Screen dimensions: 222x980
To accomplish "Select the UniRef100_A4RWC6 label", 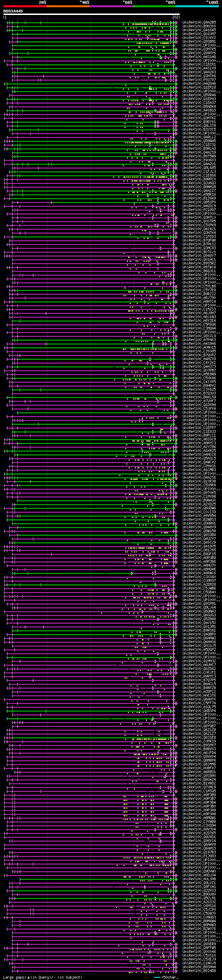I will pyautogui.click(x=199, y=573).
